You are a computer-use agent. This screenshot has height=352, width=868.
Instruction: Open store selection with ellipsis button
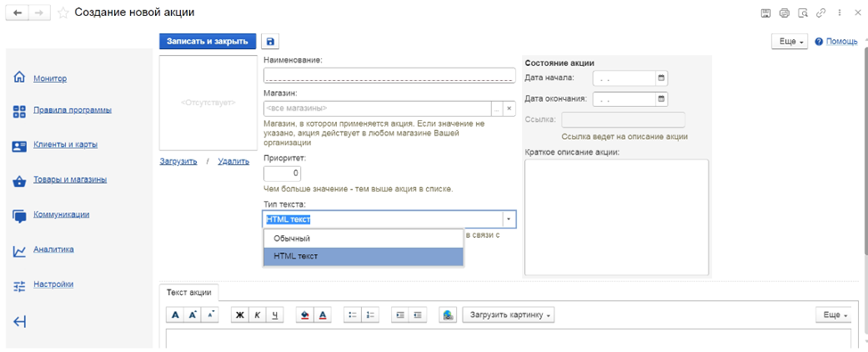coord(497,109)
